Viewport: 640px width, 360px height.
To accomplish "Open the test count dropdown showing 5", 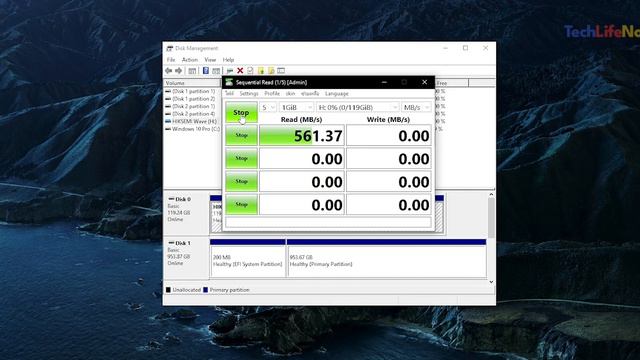I will [268, 107].
